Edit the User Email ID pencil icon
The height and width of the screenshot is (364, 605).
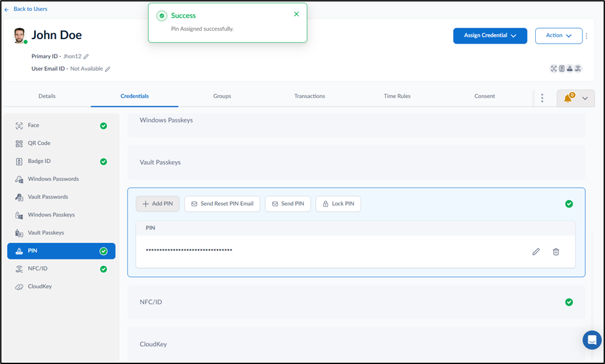point(108,69)
